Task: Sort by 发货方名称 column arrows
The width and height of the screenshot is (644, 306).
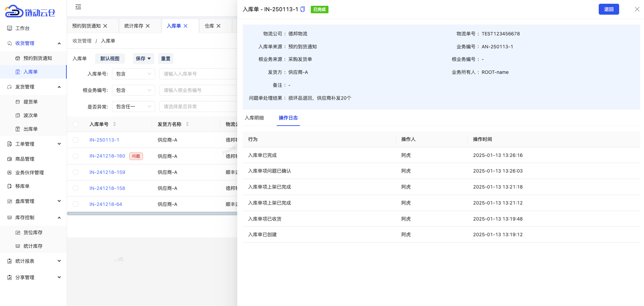Action: tap(187, 124)
